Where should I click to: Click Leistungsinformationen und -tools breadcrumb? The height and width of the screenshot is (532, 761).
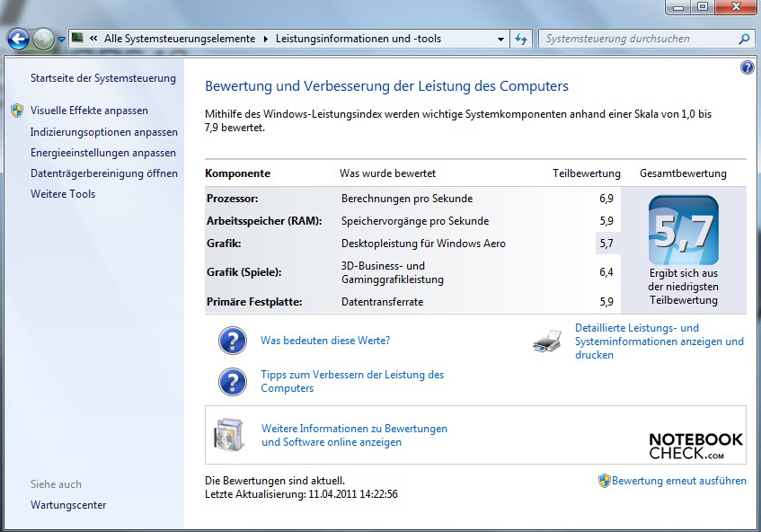tap(358, 39)
